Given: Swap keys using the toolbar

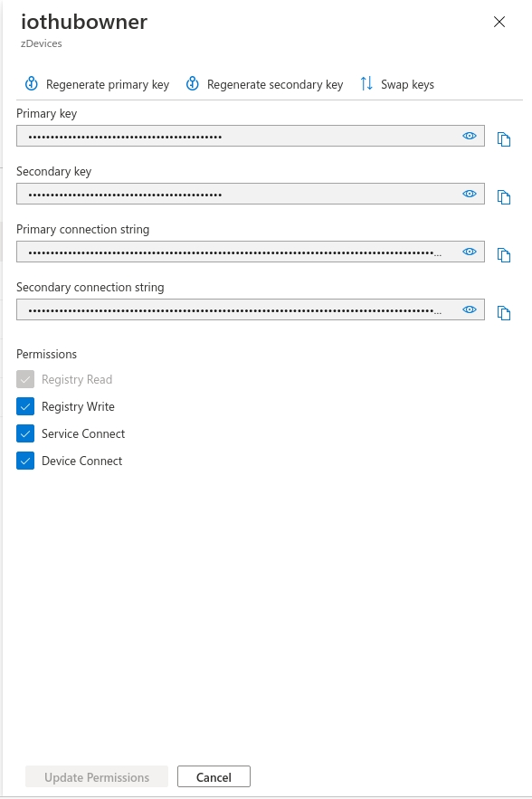Looking at the screenshot, I should [397, 84].
